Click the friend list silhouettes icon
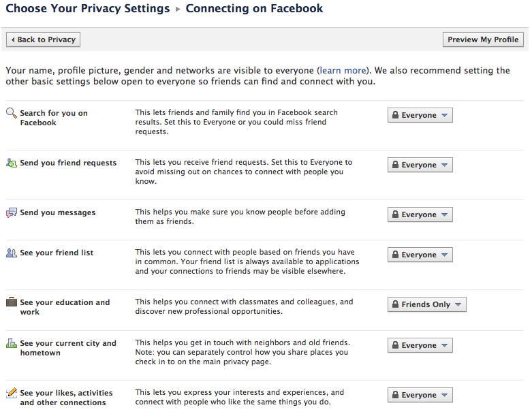Image resolution: width=532 pixels, height=416 pixels. point(12,253)
